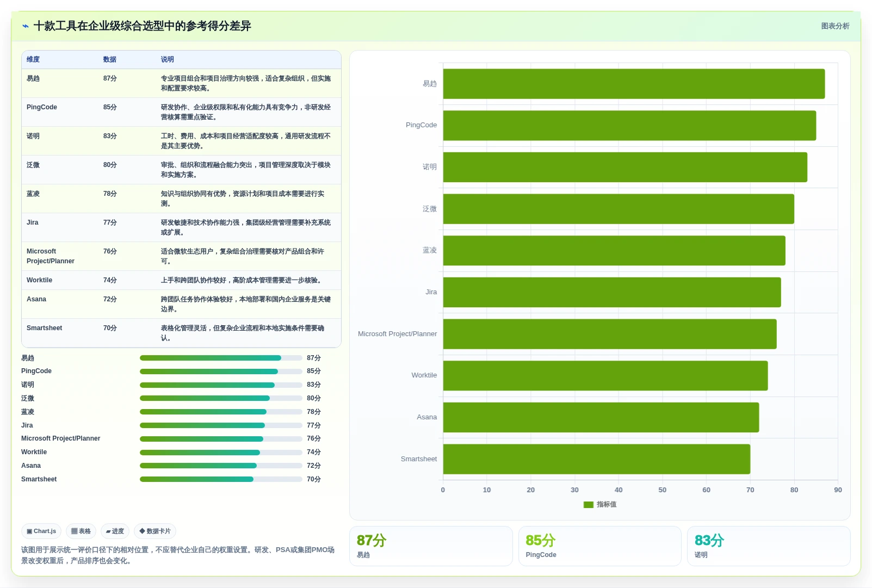The height and width of the screenshot is (588, 872).
Task: Click the 蓝凌 progress bar
Action: [221, 412]
